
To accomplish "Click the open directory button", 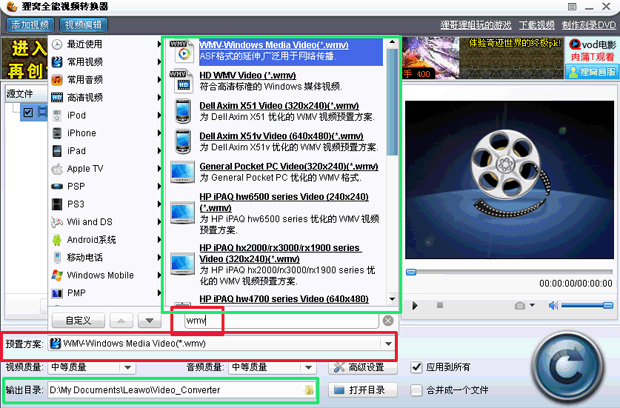I will pos(363,390).
